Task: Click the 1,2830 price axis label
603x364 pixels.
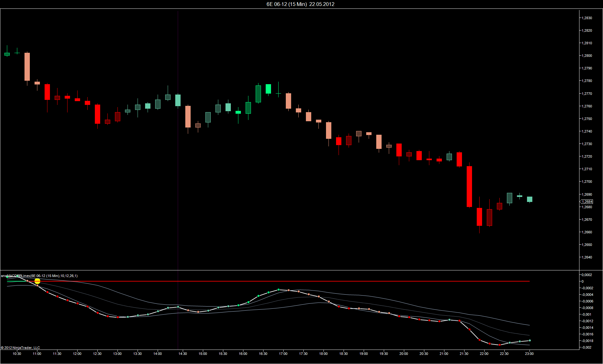Action: [x=587, y=18]
